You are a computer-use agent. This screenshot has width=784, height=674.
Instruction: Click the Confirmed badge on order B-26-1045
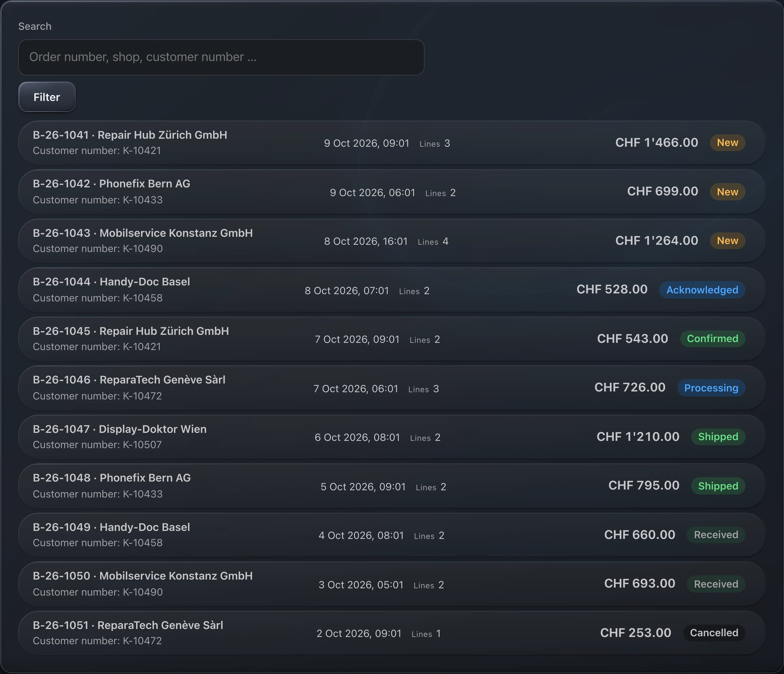click(712, 338)
